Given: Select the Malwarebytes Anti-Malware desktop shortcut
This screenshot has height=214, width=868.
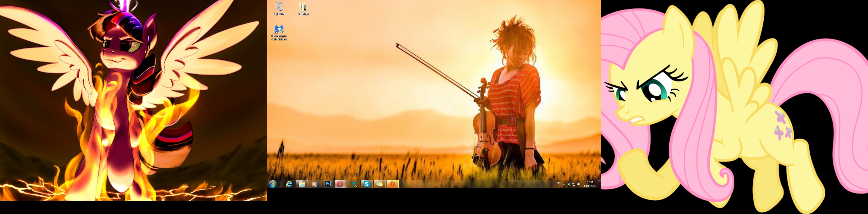Looking at the screenshot, I should [279, 33].
